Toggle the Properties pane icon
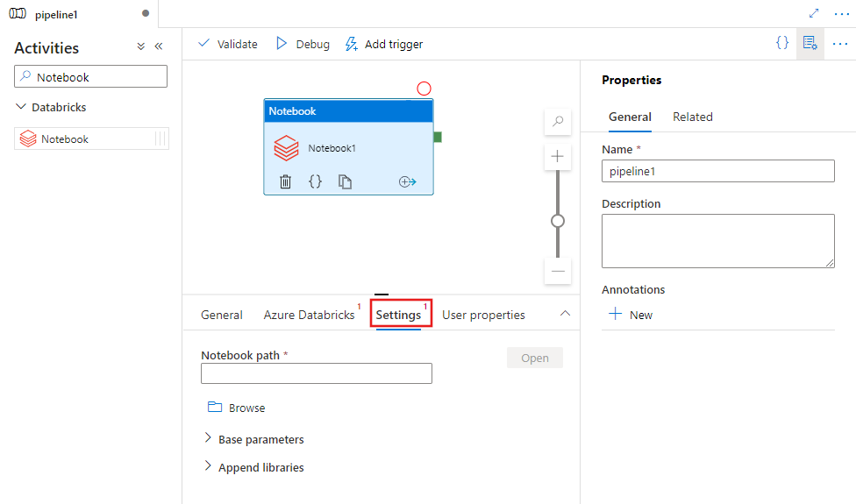 pyautogui.click(x=810, y=43)
